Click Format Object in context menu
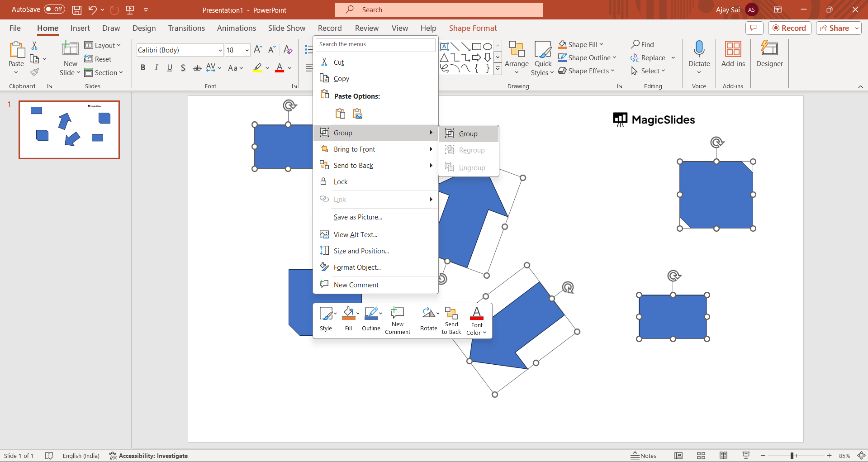 coord(357,267)
